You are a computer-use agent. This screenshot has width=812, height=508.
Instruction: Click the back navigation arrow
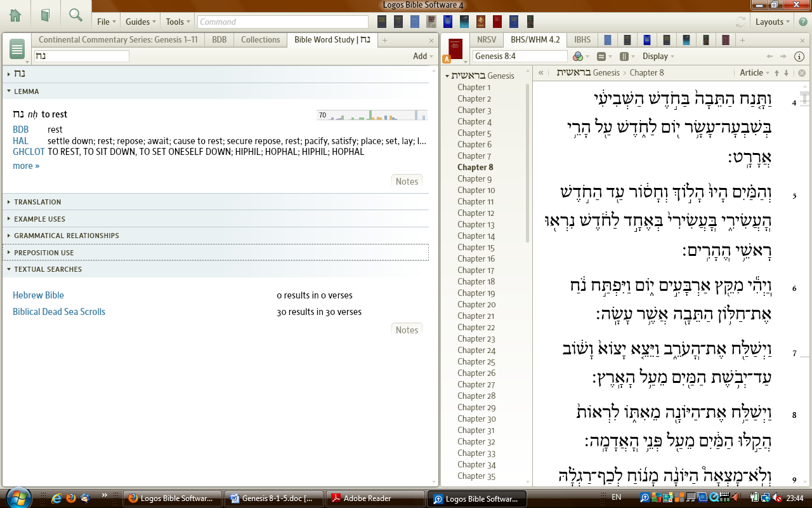(x=769, y=56)
